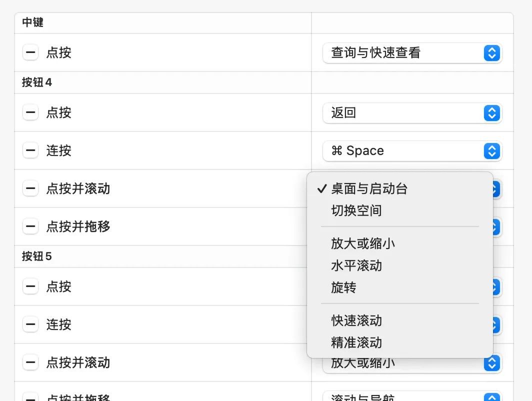Click the 点按并拖移 label under 按钮 4

point(78,226)
